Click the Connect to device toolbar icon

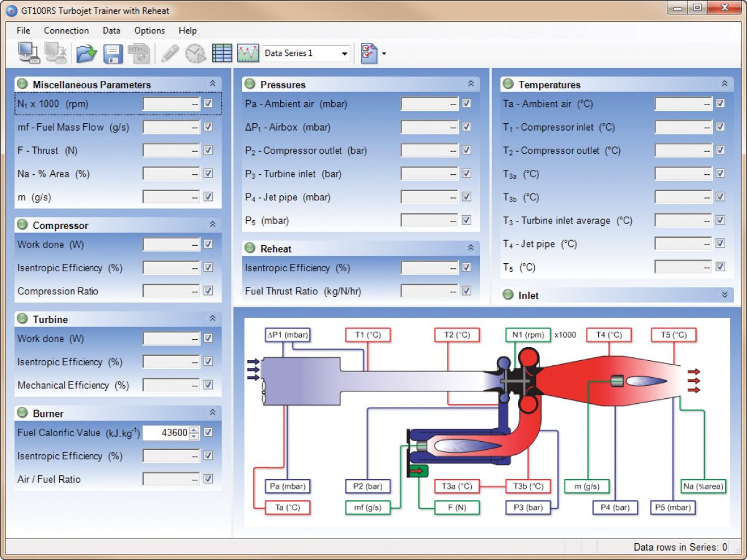coord(29,53)
